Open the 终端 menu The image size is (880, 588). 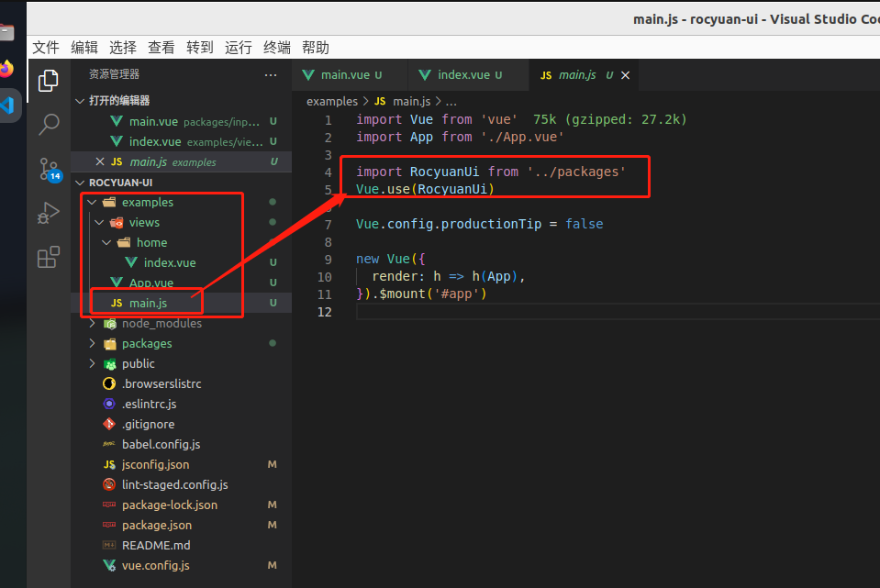coord(277,48)
